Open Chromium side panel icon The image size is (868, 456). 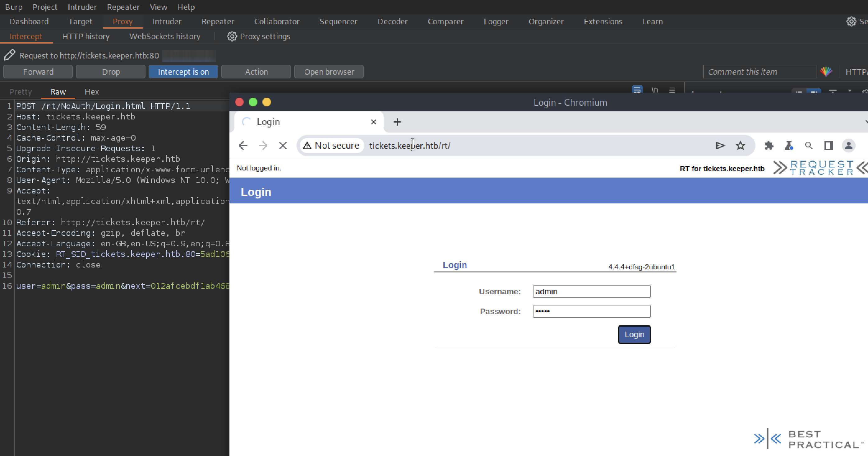click(829, 146)
